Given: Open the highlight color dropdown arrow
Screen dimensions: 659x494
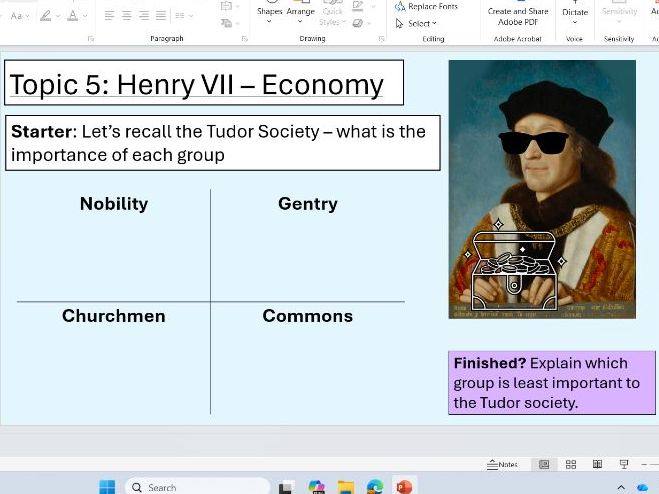Looking at the screenshot, I should coord(58,16).
